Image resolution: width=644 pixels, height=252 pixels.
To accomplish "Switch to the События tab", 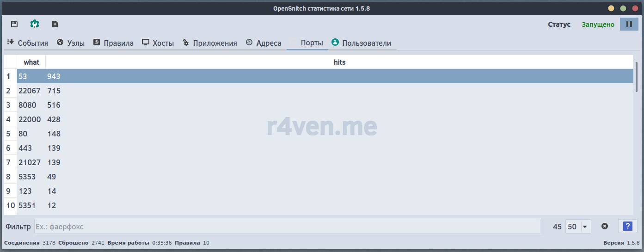I will (28, 43).
